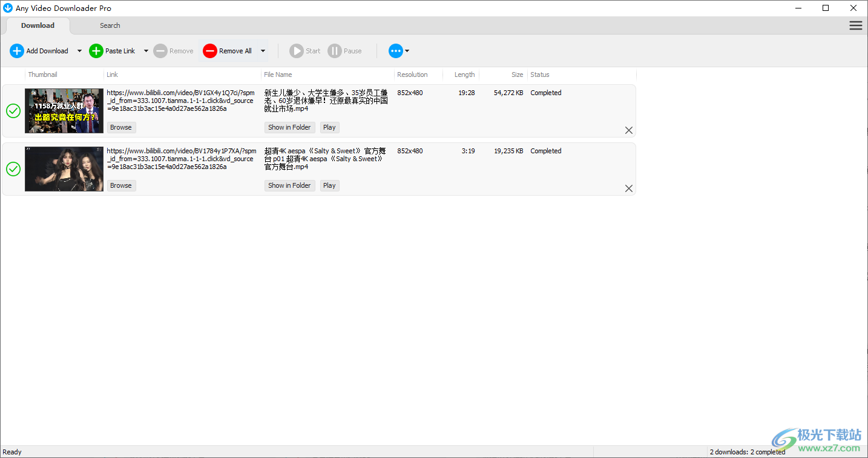This screenshot has width=868, height=458.
Task: Switch to the Download tab
Action: pyautogui.click(x=38, y=25)
